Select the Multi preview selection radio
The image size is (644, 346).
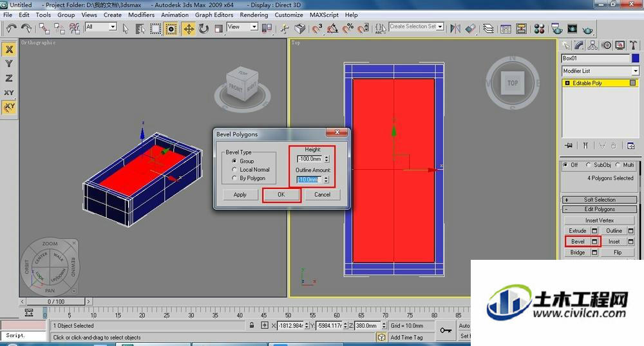(618, 165)
